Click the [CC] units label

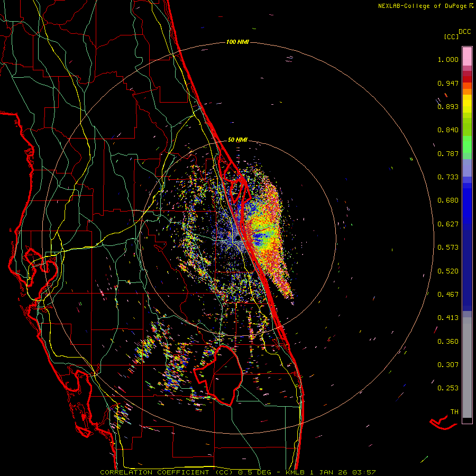tap(451, 36)
